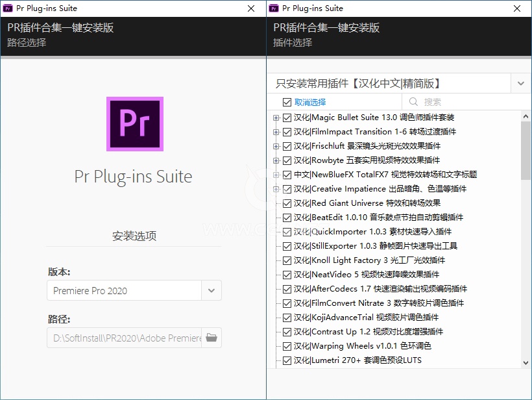532x400 pixels.
Task: Close the right Pr Plug-ins Suite window
Action: (517, 8)
